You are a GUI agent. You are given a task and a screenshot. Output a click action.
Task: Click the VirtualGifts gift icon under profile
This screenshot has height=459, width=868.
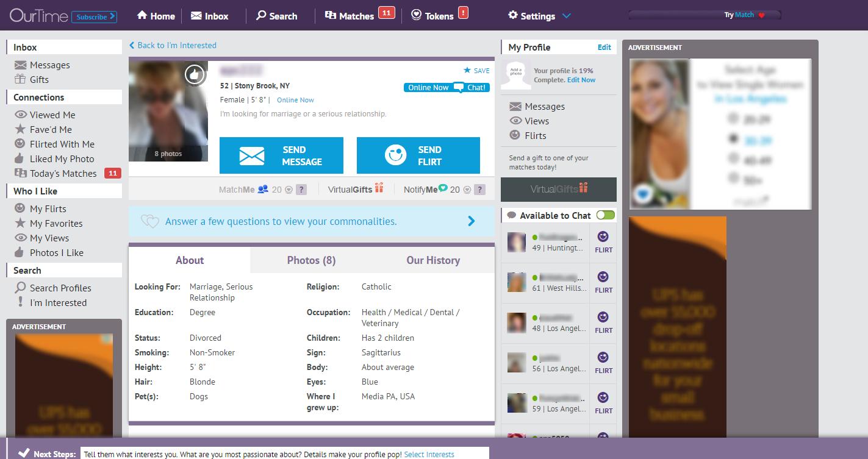pyautogui.click(x=379, y=188)
